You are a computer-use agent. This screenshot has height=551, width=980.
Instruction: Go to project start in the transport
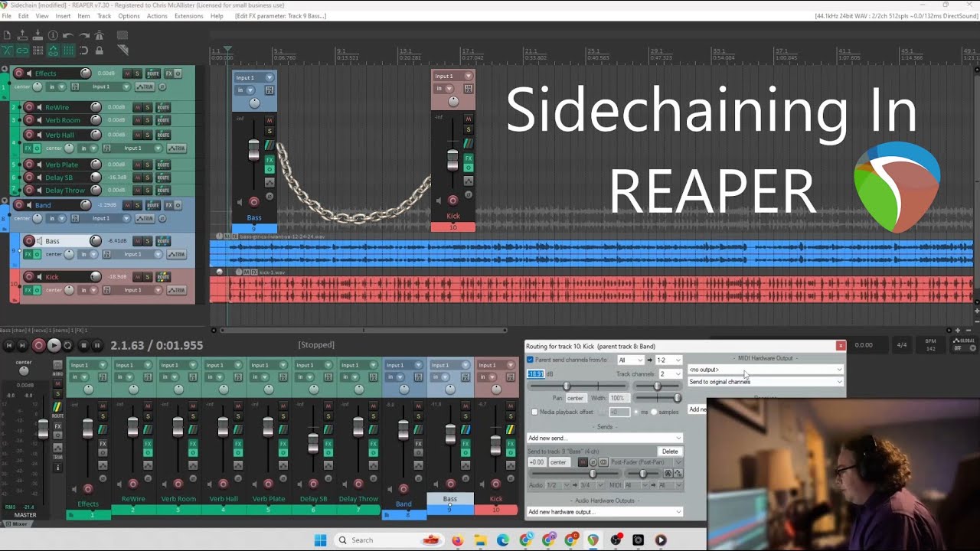(9, 346)
